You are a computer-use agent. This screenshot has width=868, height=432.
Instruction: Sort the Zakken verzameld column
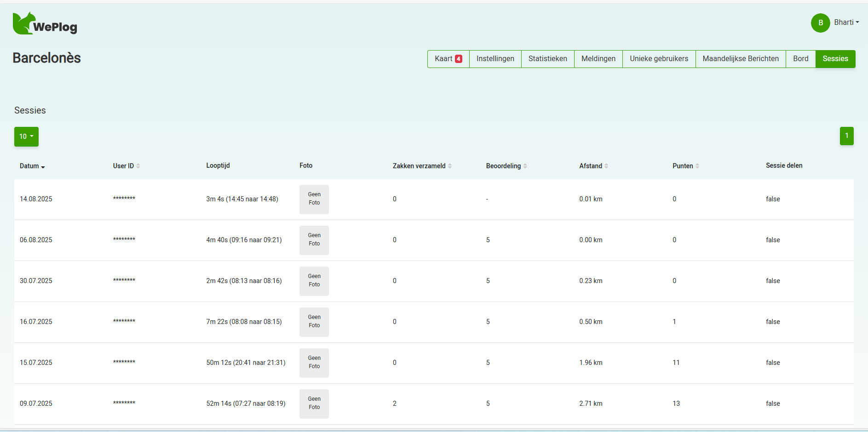[x=450, y=166]
